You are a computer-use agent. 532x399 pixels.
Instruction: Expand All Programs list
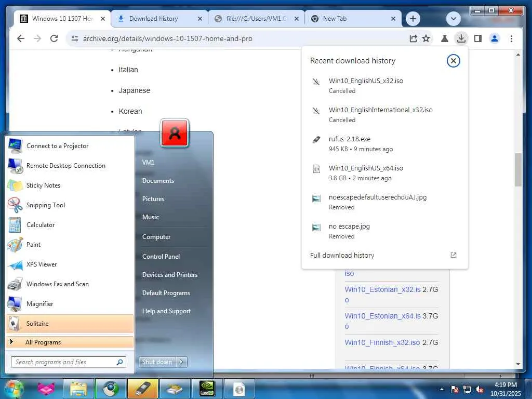click(x=70, y=342)
